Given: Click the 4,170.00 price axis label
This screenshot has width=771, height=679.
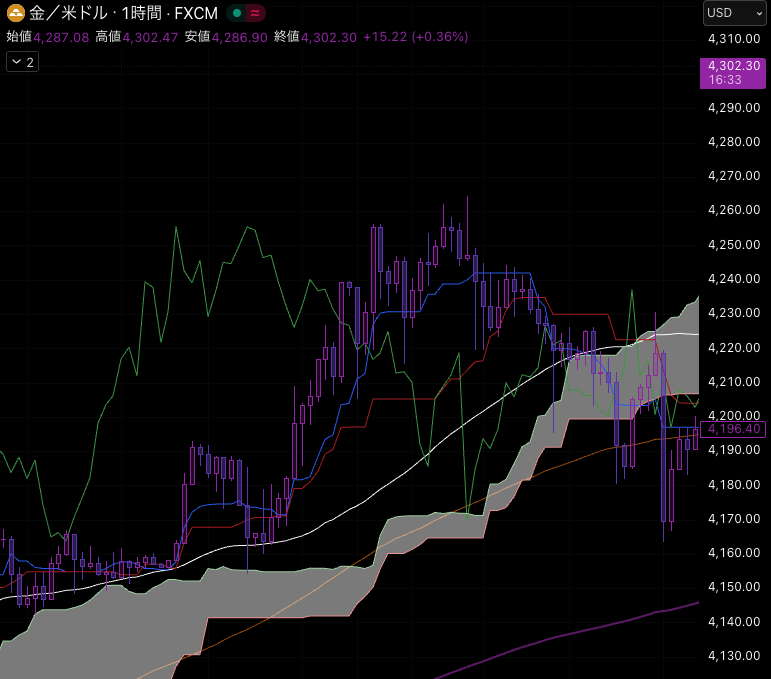Looking at the screenshot, I should 734,519.
